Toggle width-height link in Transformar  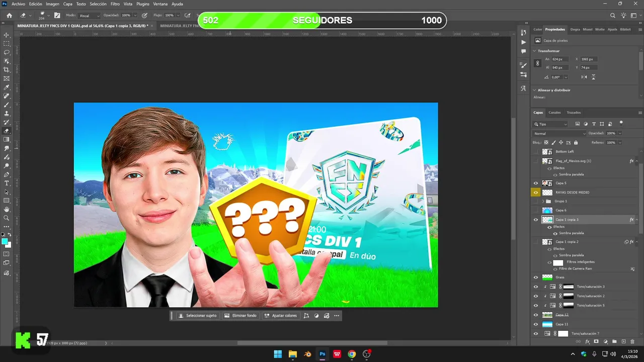click(537, 63)
